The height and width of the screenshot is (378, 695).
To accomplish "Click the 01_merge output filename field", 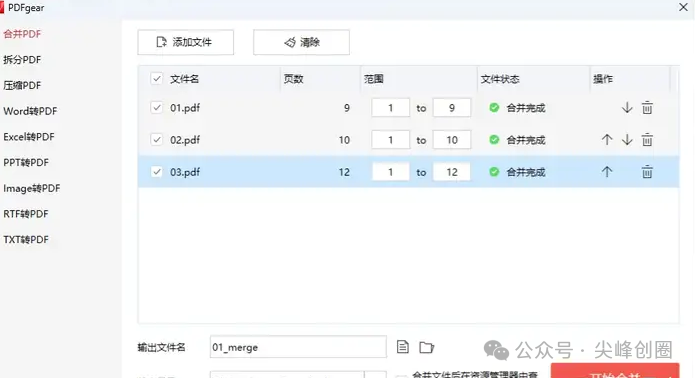I will tap(298, 347).
